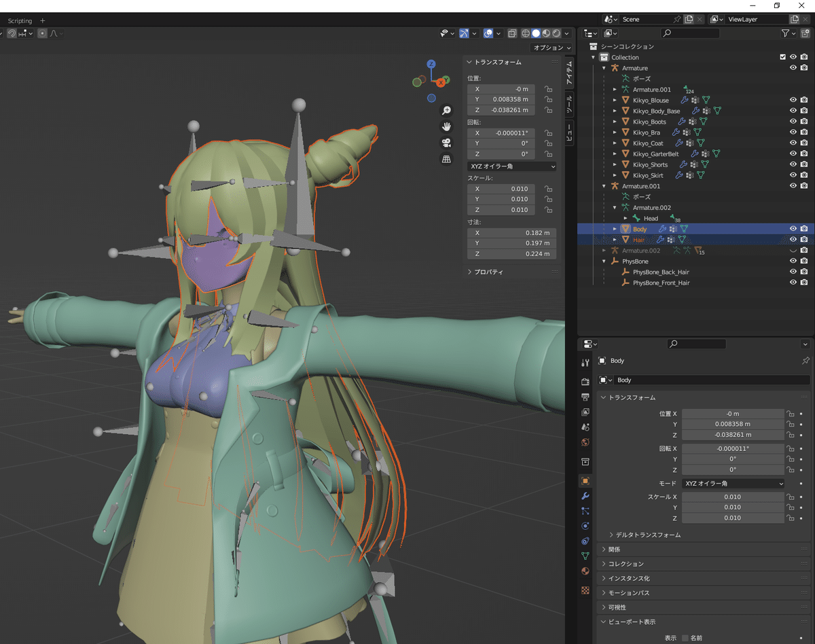Select rendered viewport shading
Image resolution: width=815 pixels, height=644 pixels.
click(556, 33)
